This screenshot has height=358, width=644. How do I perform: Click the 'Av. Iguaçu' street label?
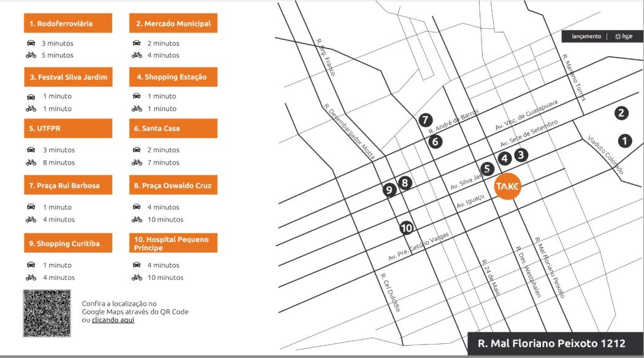470,201
